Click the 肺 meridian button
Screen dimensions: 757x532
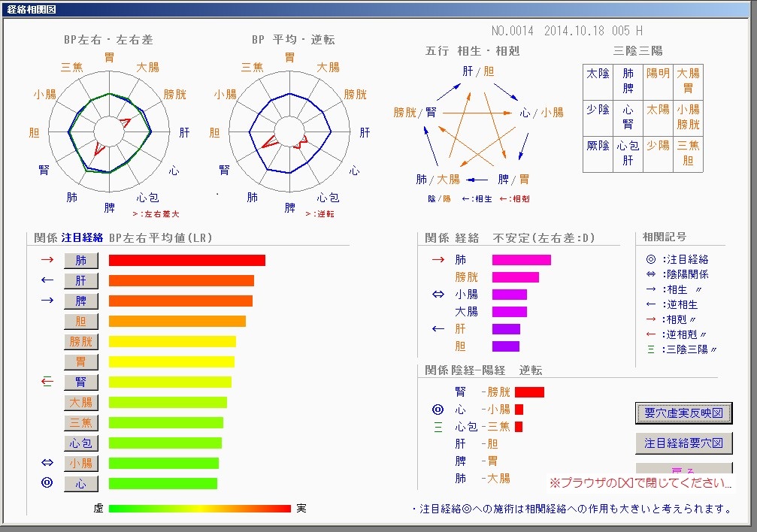[x=80, y=261]
